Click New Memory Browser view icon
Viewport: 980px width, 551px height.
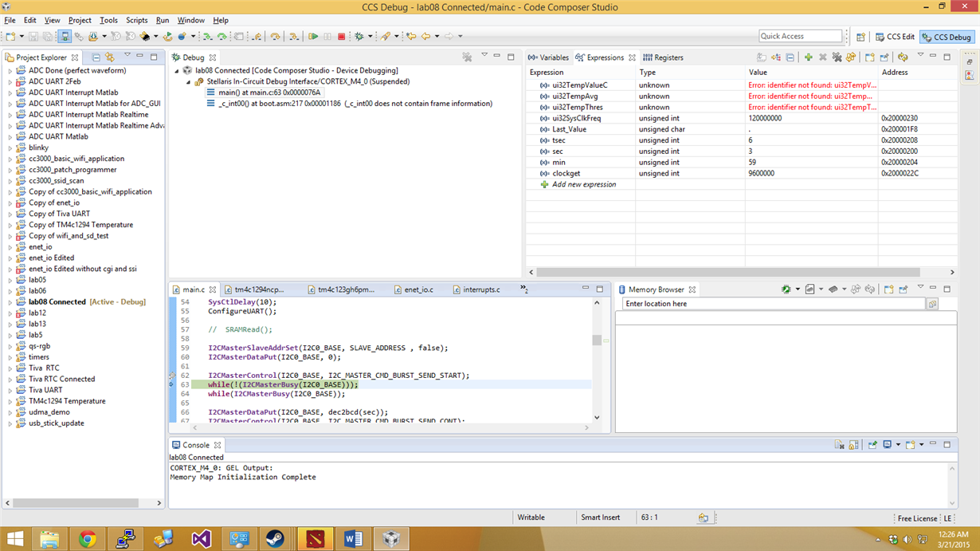tap(888, 289)
